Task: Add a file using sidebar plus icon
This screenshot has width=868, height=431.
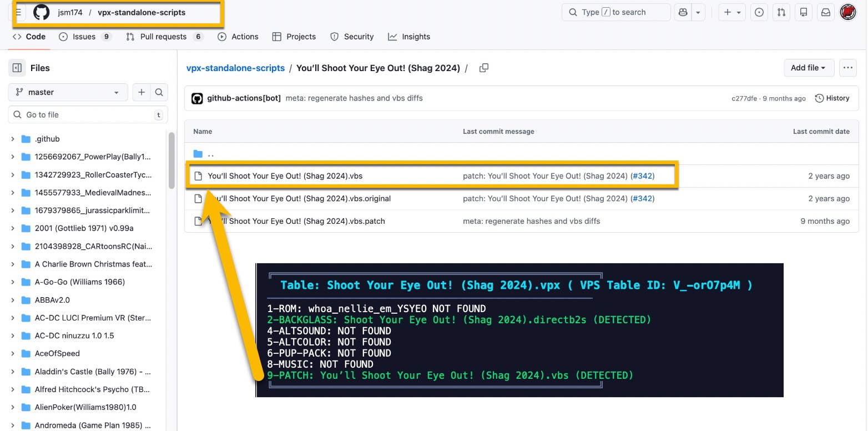Action: click(x=142, y=92)
